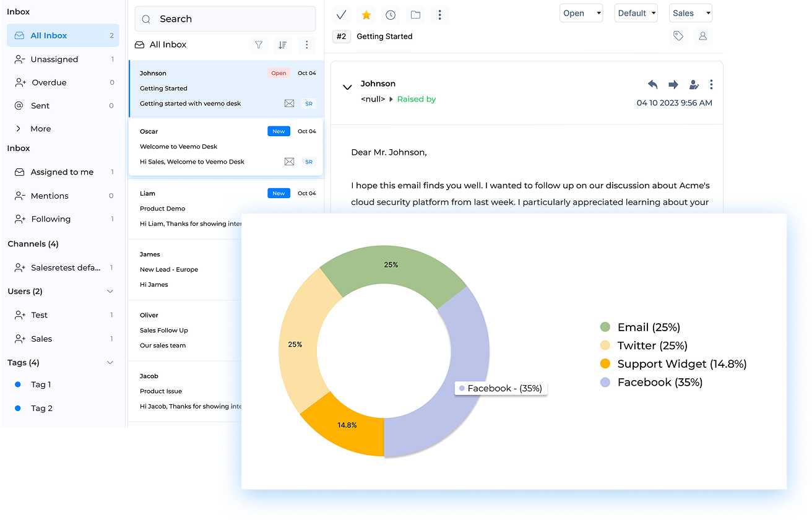Click the All Inbox list header icon

[140, 45]
